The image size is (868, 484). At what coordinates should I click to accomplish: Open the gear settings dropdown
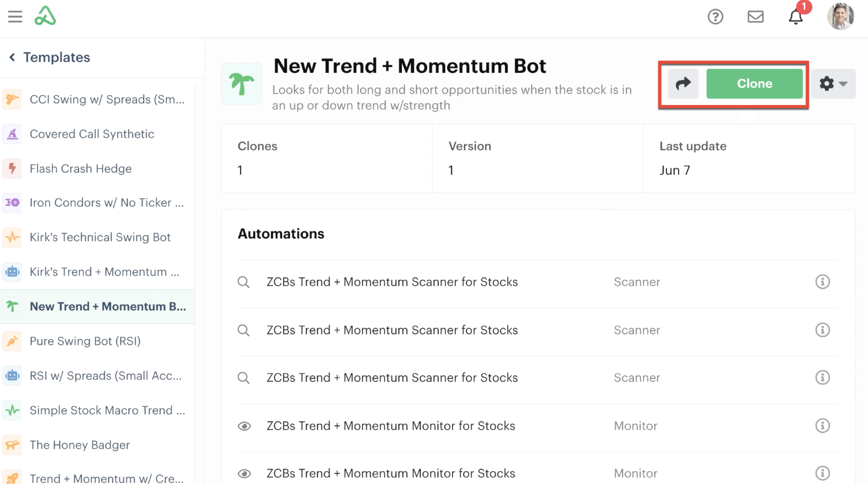(833, 84)
